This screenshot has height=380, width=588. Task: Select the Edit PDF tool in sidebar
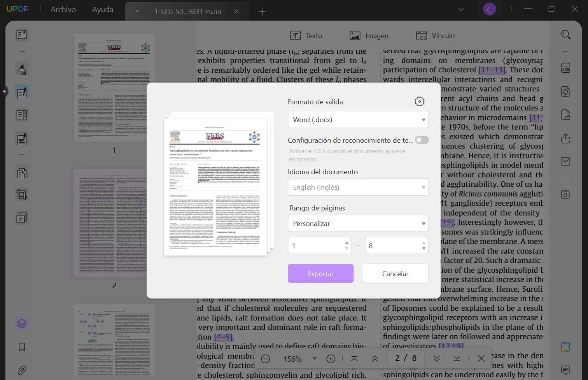pyautogui.click(x=22, y=92)
